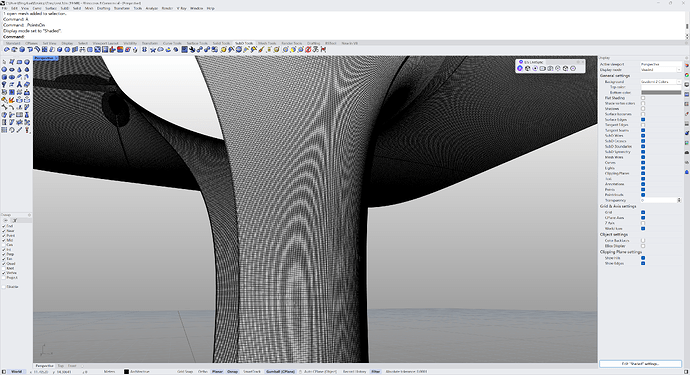Open the Mesh menu
Image resolution: width=690 pixels, height=375 pixels.
(89, 8)
